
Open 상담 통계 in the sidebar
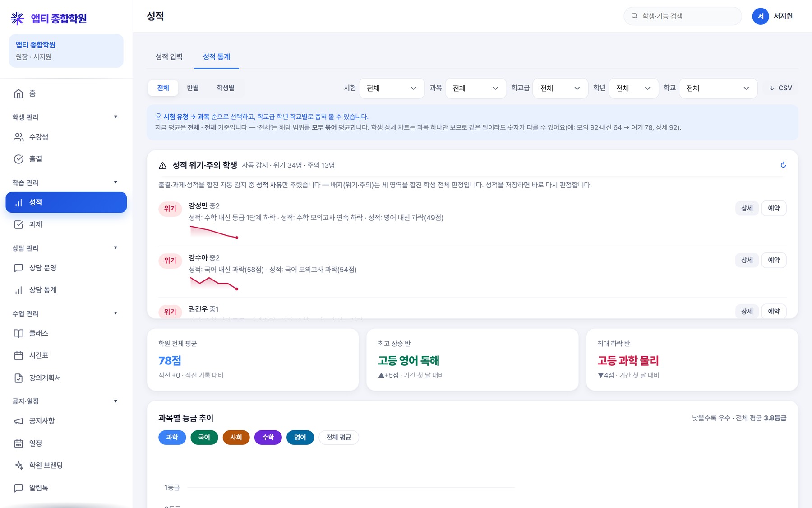66,290
